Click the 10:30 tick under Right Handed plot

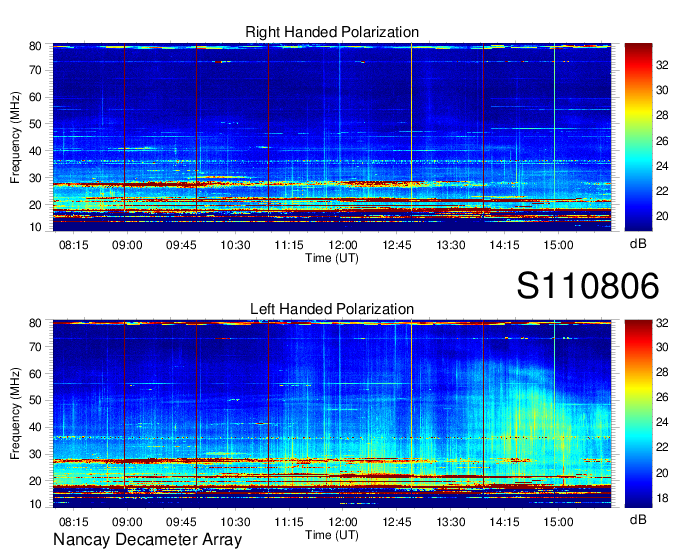pos(235,245)
